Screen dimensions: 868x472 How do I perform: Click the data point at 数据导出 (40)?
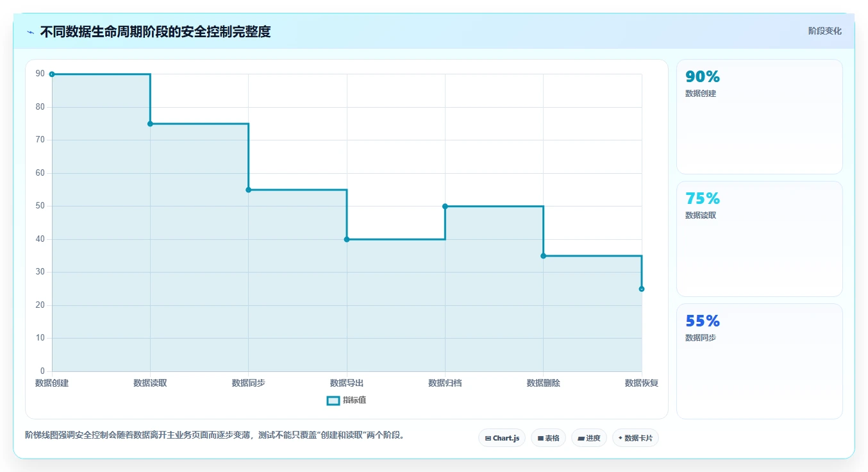pos(347,239)
